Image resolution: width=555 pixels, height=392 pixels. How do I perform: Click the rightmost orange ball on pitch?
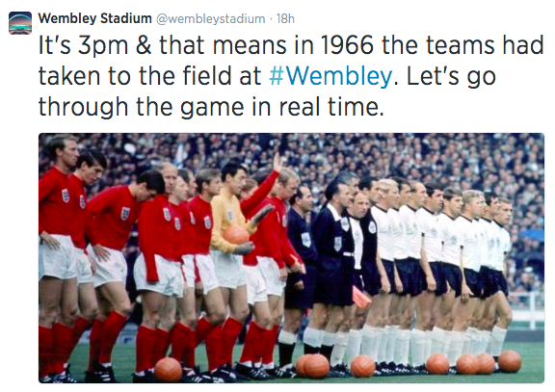510,361
